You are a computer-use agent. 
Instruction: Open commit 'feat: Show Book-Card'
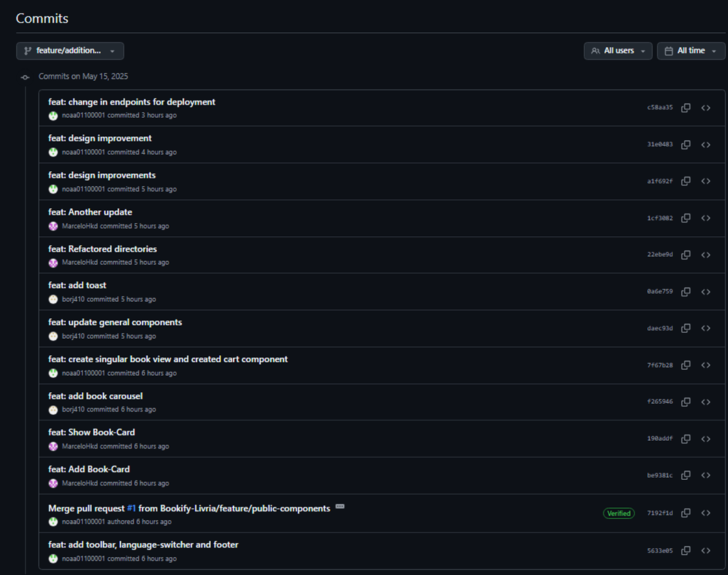point(92,432)
